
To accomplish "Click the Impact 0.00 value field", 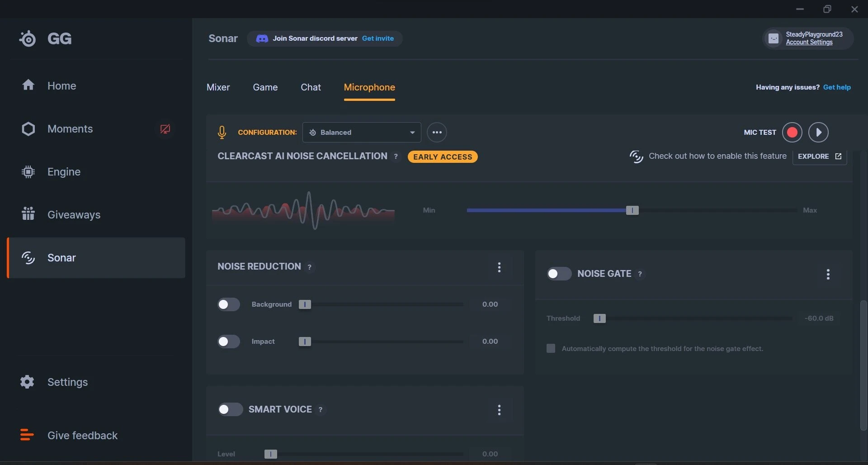I will pos(490,342).
